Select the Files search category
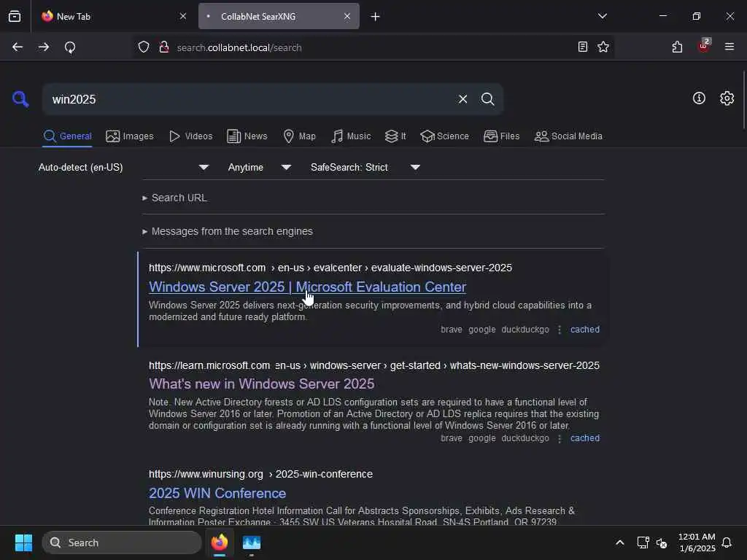The width and height of the screenshot is (747, 560). pos(501,136)
